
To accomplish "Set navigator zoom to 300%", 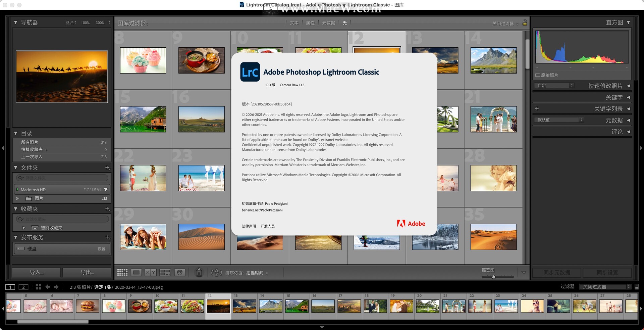I will (x=100, y=23).
